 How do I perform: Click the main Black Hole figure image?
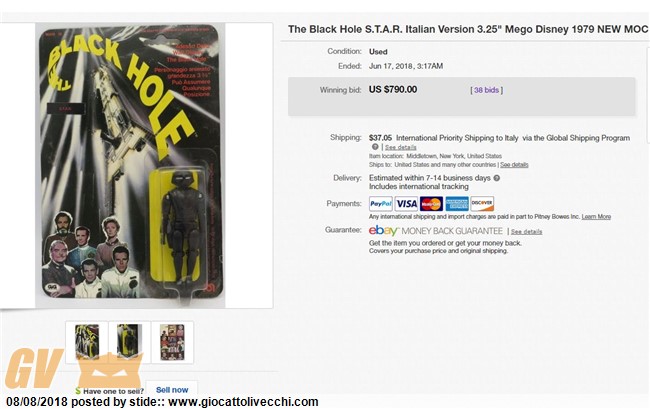(x=130, y=165)
